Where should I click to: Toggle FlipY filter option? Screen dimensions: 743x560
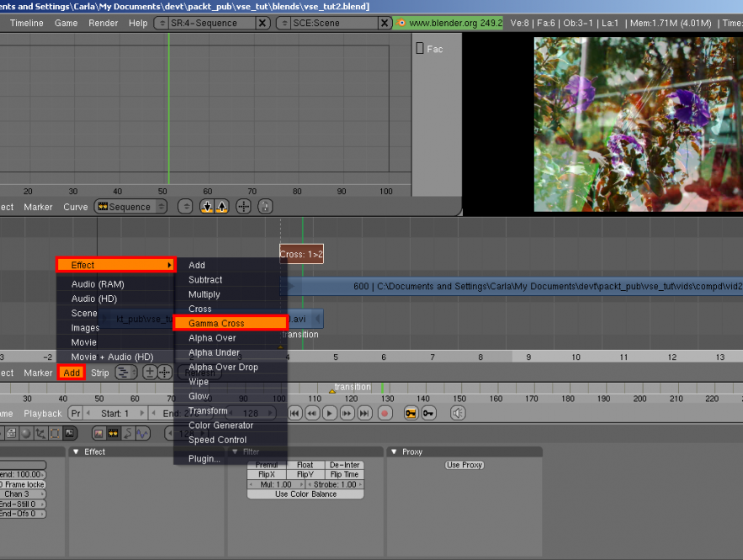pos(305,474)
